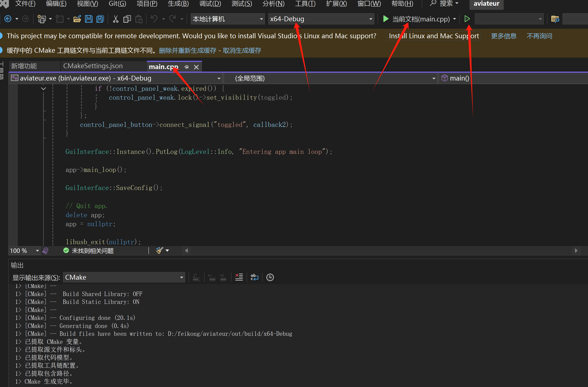Image resolution: width=588 pixels, height=387 pixels.
Task: Toggle the pin on the main.cpp tab
Action: tap(186, 67)
